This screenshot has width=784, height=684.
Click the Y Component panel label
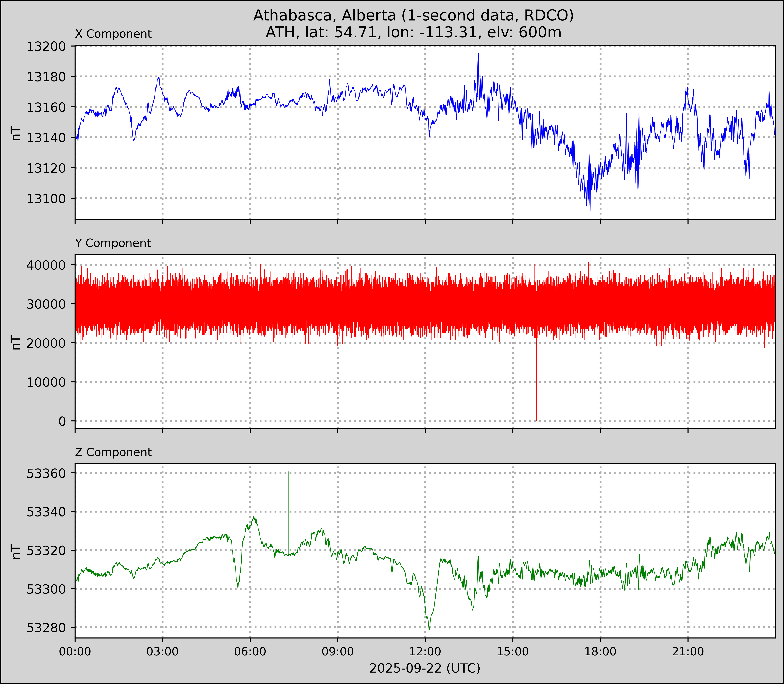(x=113, y=243)
